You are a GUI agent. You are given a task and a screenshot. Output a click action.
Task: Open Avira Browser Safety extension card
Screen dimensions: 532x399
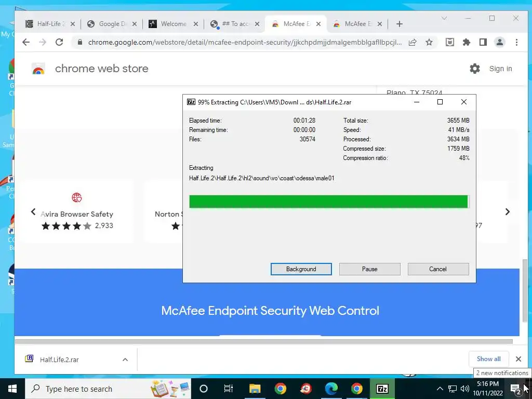(77, 212)
